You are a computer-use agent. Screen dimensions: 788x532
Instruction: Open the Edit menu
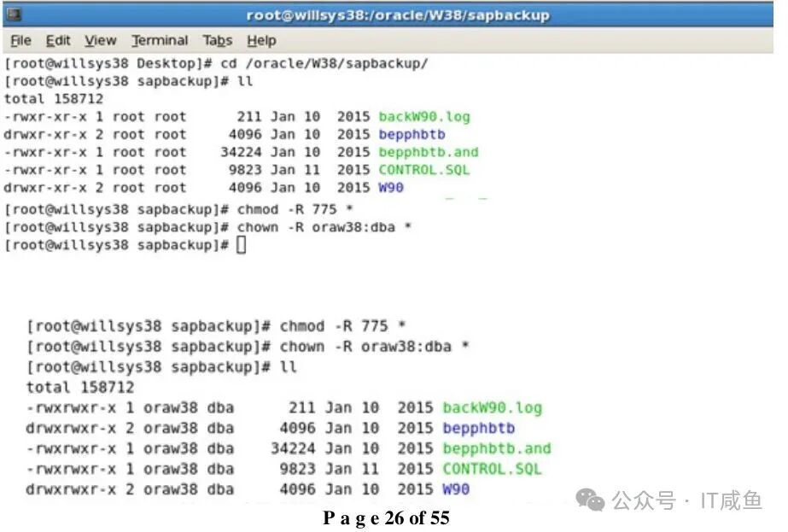click(x=58, y=40)
